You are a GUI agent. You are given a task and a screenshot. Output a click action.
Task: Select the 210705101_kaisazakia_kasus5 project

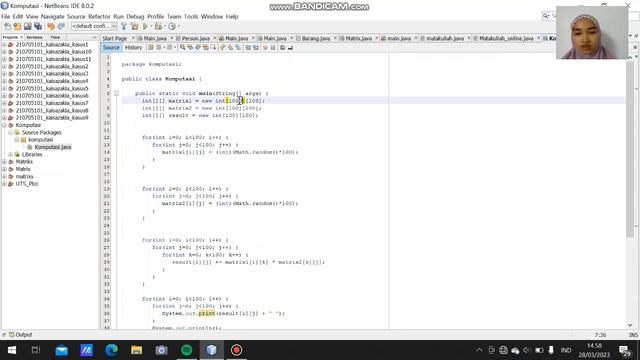tap(52, 89)
